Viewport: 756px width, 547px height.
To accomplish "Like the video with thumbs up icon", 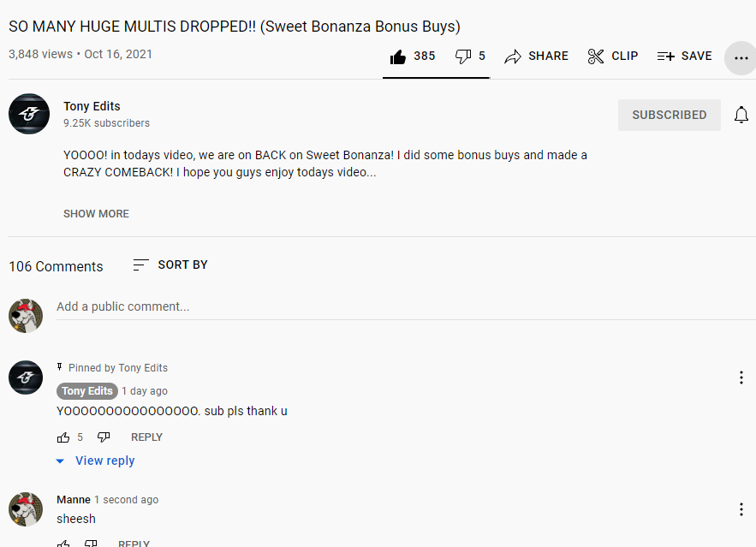I will coord(398,56).
